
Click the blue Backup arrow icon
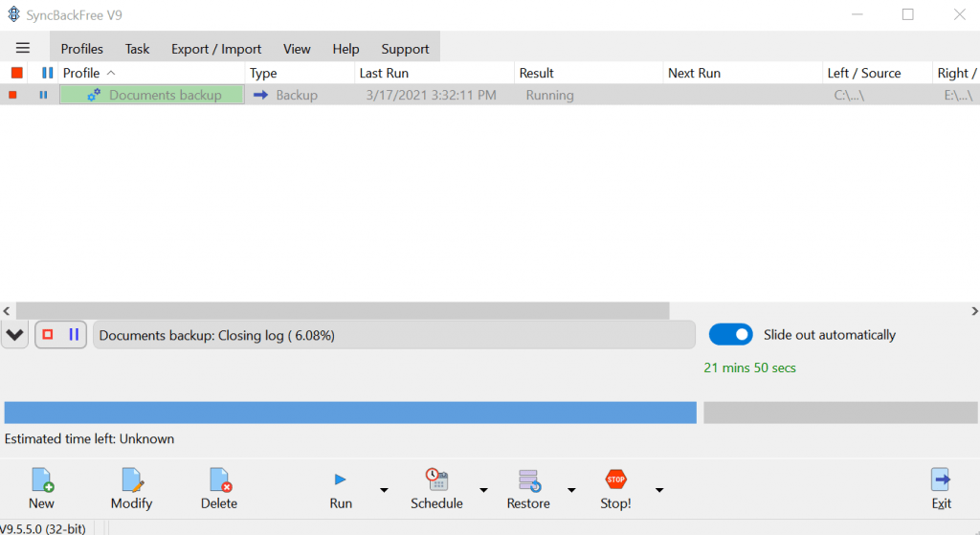coord(260,95)
